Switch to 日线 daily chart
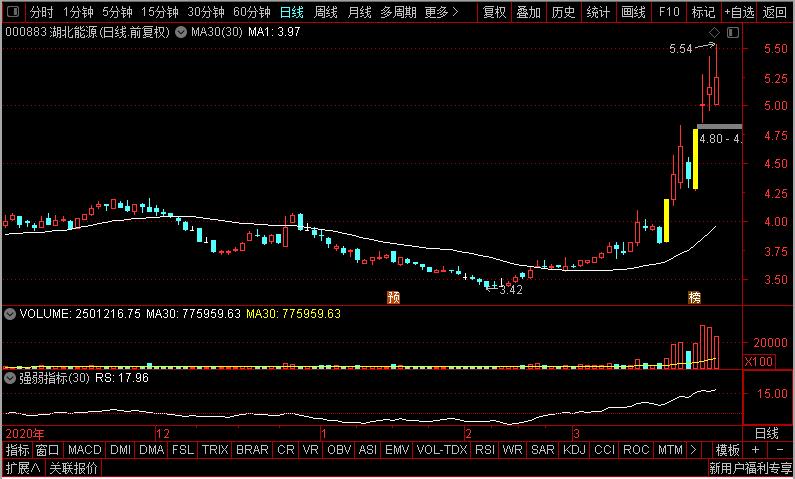 292,12
